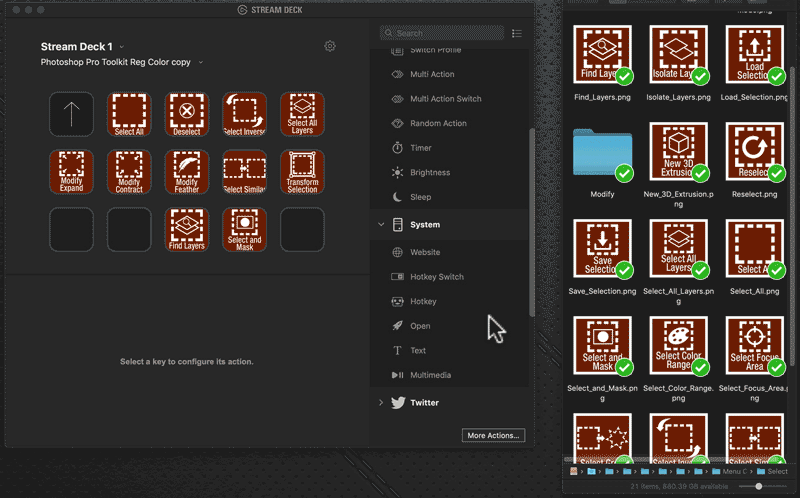
Task: Select Select_All_Layers.png in Finder
Action: [x=678, y=248]
